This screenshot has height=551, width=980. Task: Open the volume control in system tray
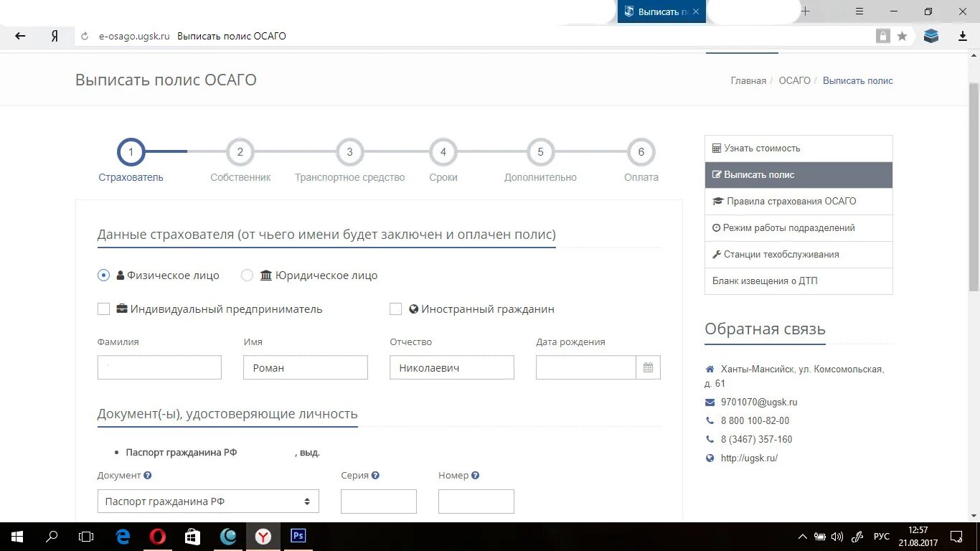coord(837,537)
